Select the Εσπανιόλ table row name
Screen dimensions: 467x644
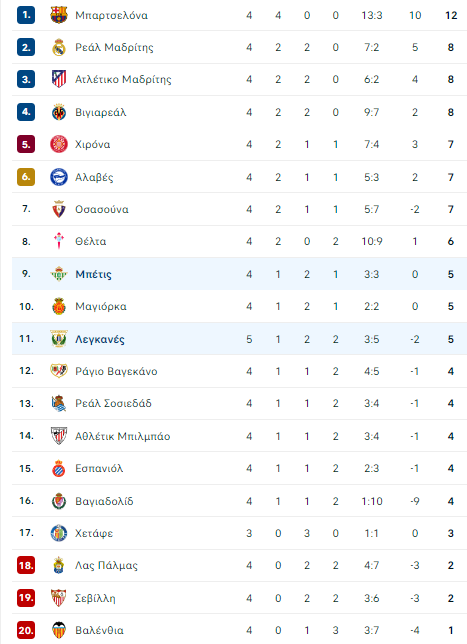click(x=99, y=468)
